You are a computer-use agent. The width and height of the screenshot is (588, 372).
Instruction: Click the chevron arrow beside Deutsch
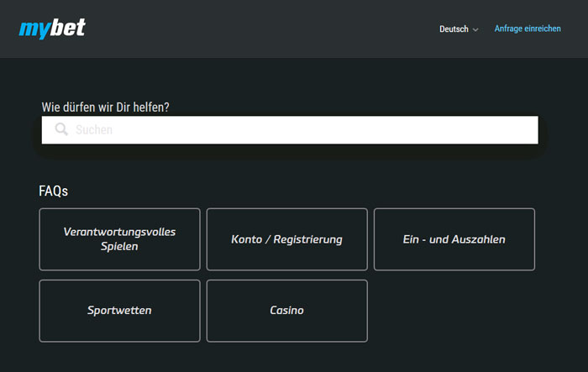pyautogui.click(x=475, y=29)
